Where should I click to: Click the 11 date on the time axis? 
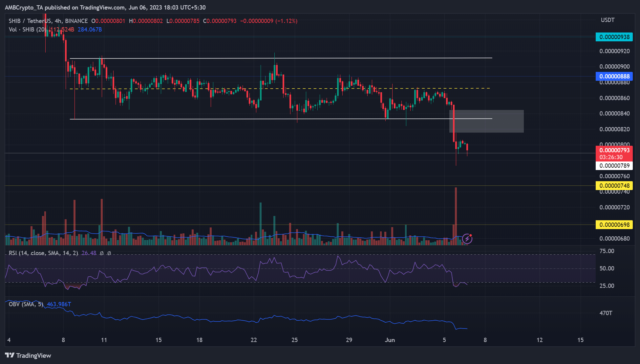point(104,340)
